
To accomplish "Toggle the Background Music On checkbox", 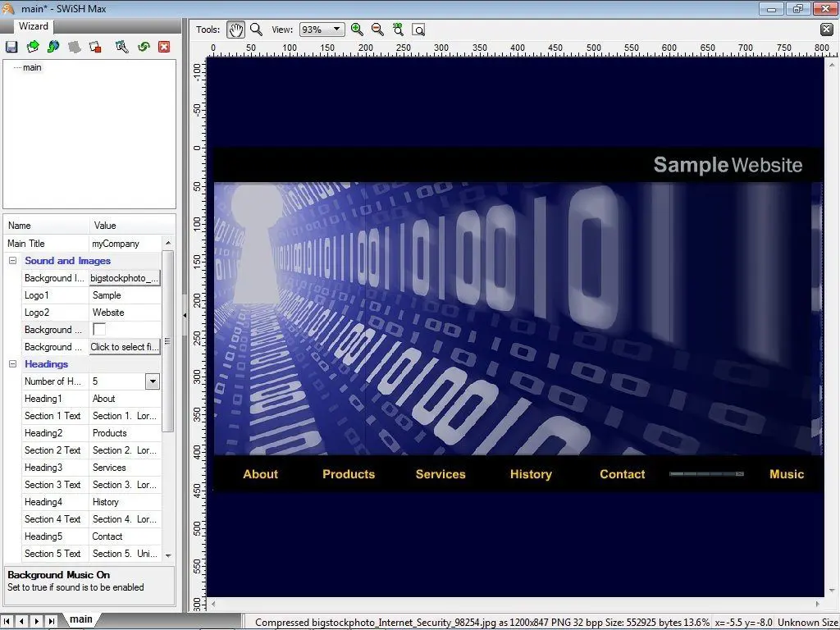I will point(99,329).
